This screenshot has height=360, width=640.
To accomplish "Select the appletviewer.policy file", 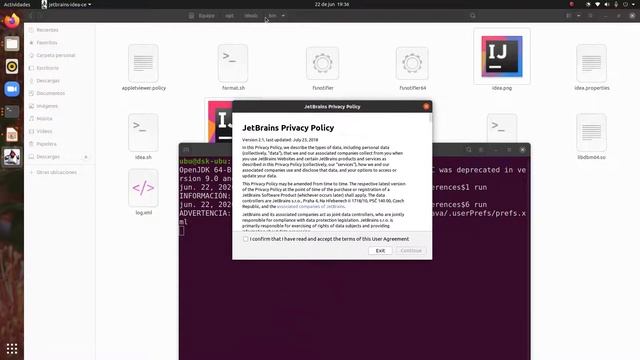I will point(144,67).
